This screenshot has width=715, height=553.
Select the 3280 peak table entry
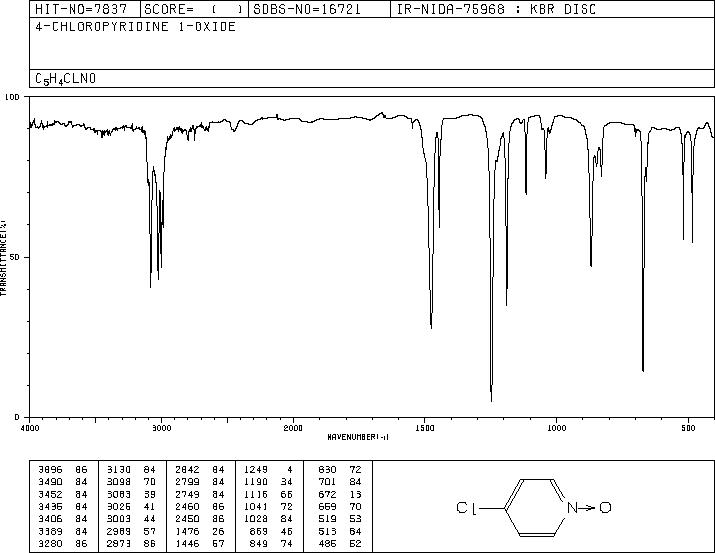point(62,544)
